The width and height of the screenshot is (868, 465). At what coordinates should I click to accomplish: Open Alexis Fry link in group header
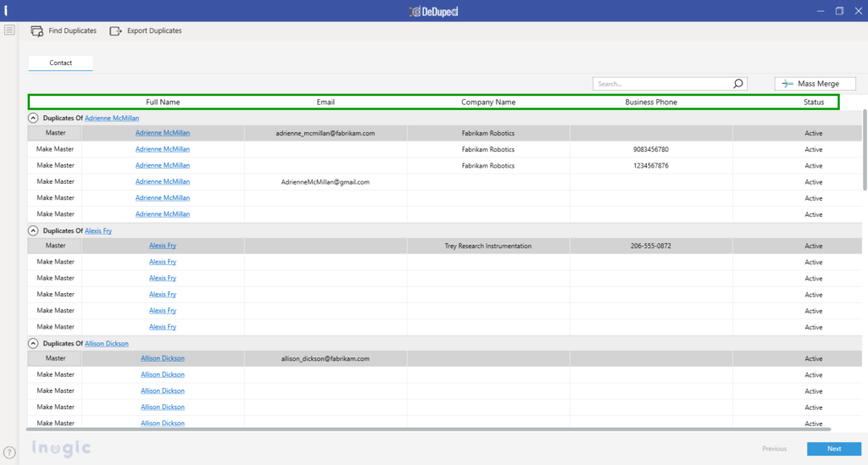(x=98, y=231)
